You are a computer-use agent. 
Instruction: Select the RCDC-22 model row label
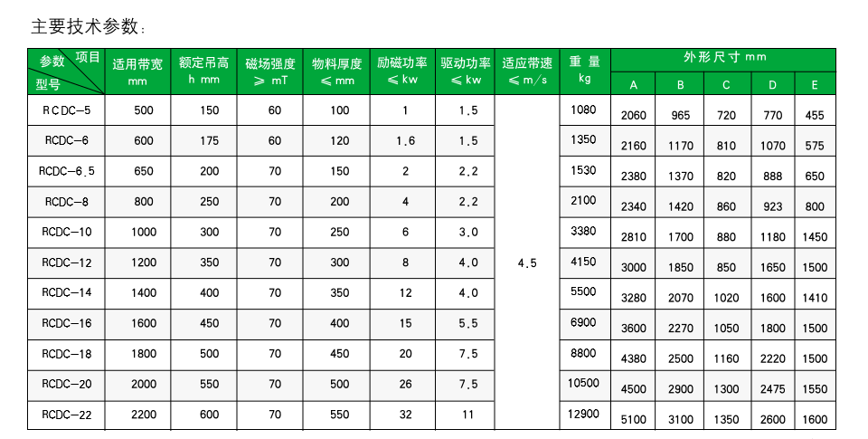tap(66, 414)
